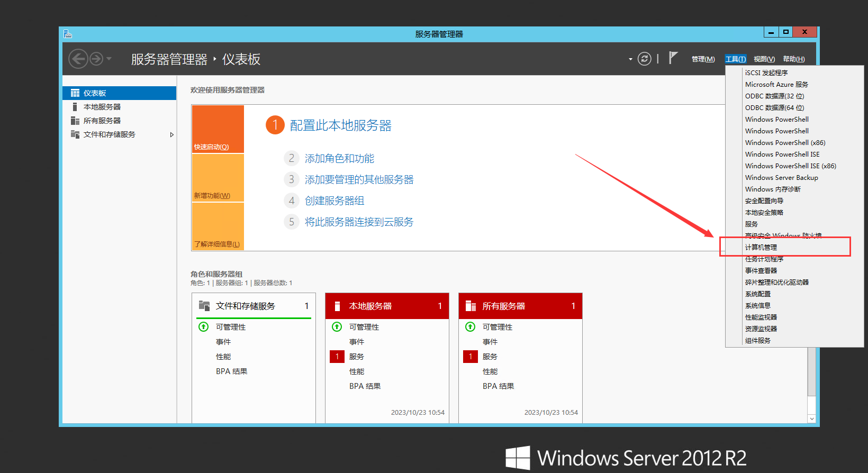Select 仪表板 in the sidebar

(x=120, y=93)
